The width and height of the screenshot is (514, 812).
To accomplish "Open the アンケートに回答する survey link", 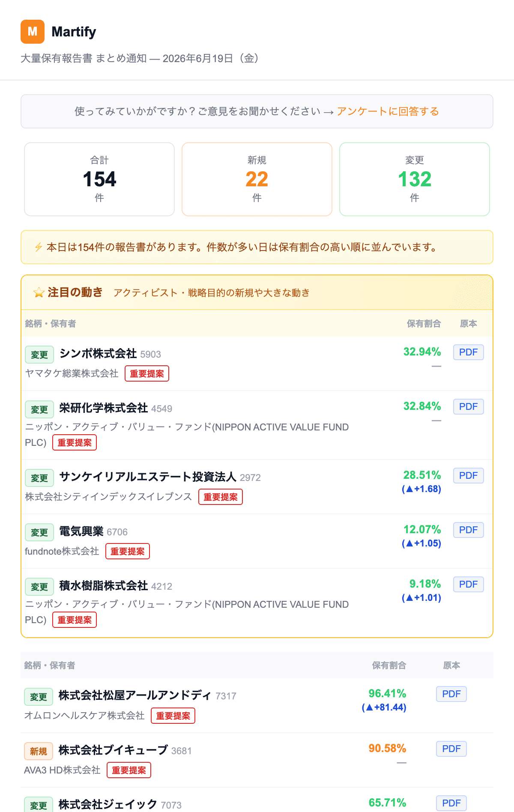I will click(388, 111).
